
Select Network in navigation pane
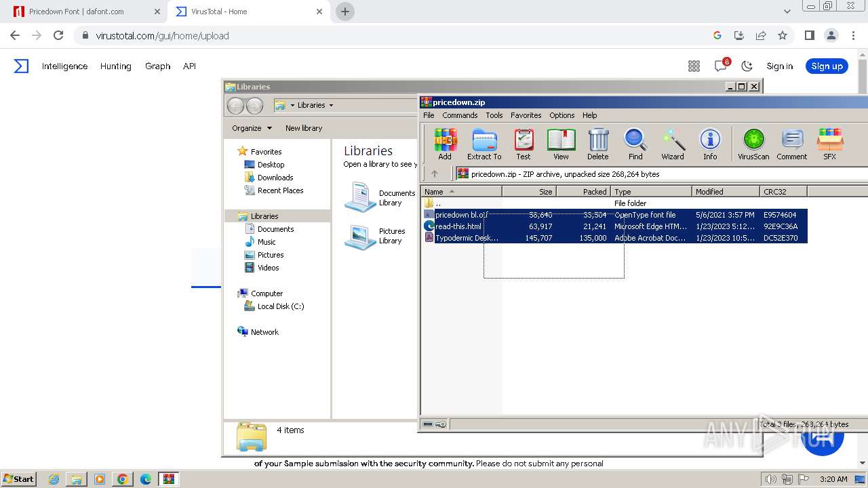pos(258,332)
